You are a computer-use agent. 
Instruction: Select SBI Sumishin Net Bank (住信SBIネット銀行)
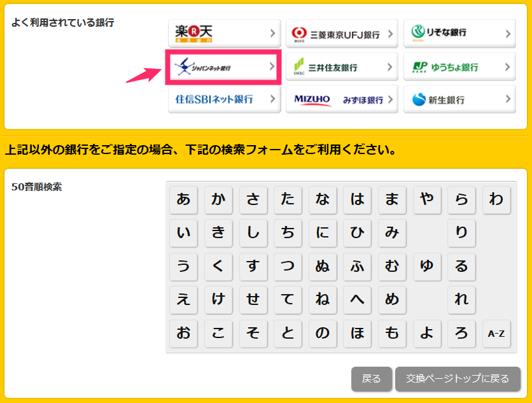(224, 99)
